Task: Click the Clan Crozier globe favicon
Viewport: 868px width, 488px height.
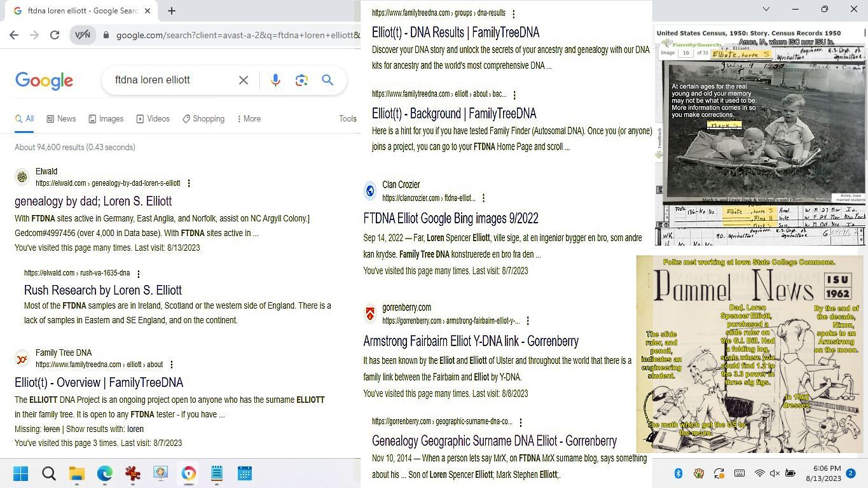Action: (x=370, y=191)
